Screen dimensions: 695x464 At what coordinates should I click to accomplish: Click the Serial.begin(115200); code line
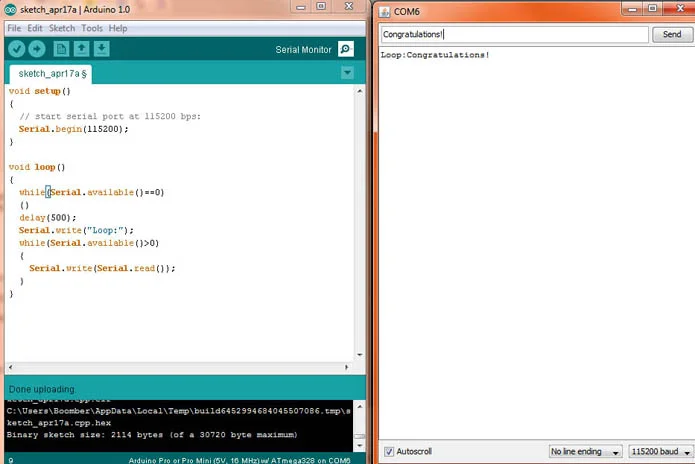pyautogui.click(x=74, y=129)
